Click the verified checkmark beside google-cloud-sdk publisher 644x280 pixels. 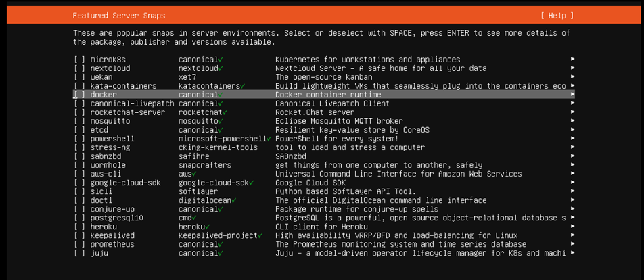point(252,183)
